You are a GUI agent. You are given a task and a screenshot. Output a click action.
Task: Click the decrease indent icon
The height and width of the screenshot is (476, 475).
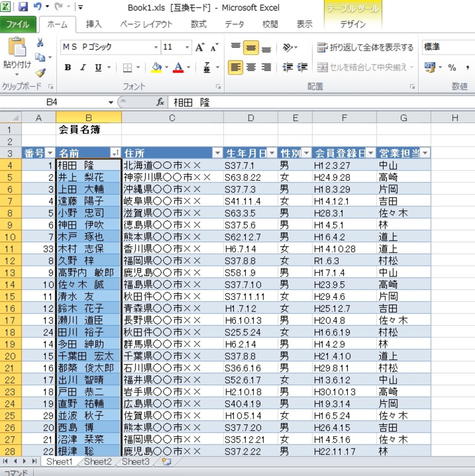pyautogui.click(x=287, y=68)
